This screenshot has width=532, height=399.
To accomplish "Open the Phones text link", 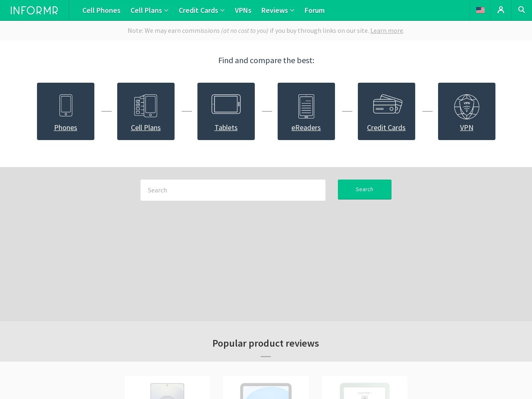I will click(x=66, y=128).
